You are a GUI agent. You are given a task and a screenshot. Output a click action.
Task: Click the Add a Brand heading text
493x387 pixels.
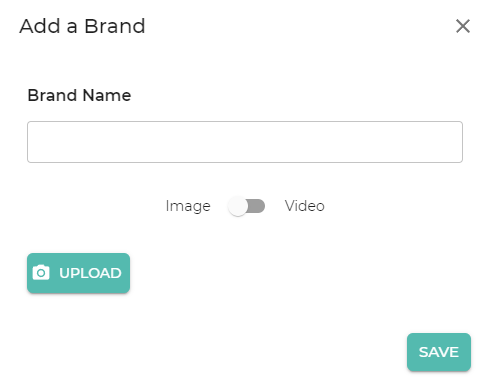tap(82, 26)
